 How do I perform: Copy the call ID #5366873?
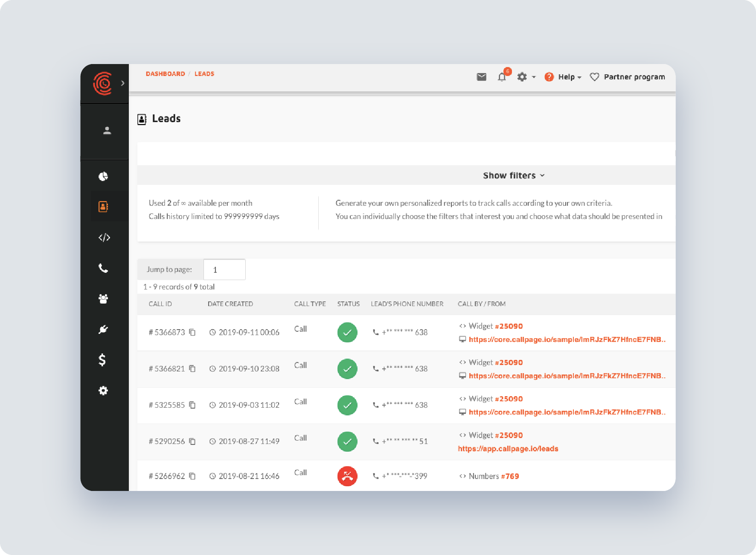(192, 332)
